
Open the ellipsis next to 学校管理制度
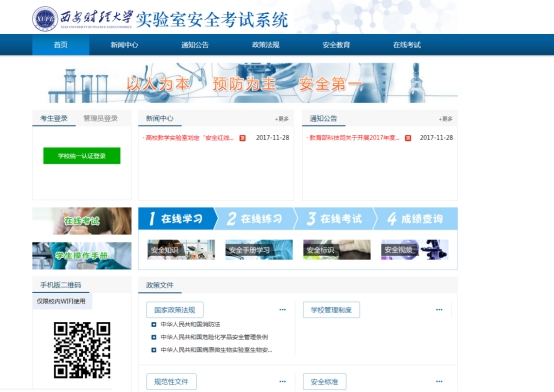439,310
